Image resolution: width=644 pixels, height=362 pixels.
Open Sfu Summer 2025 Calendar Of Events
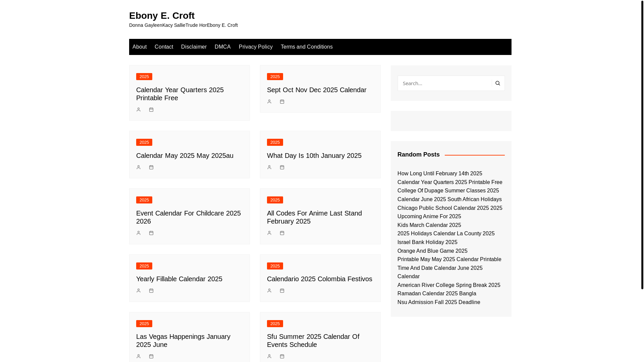pos(313,341)
